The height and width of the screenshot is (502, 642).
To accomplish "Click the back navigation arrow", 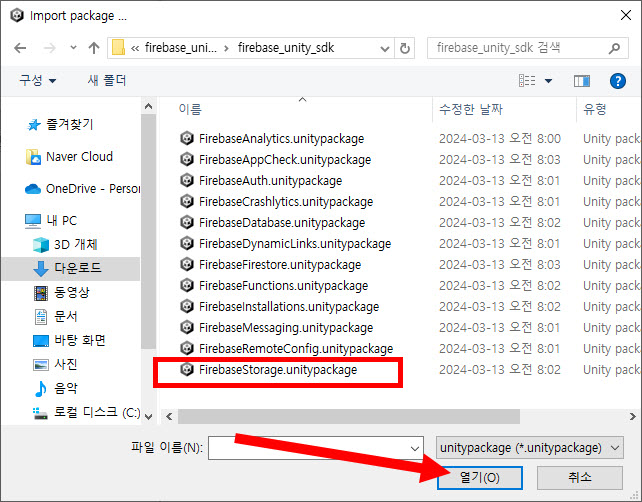I will point(20,48).
